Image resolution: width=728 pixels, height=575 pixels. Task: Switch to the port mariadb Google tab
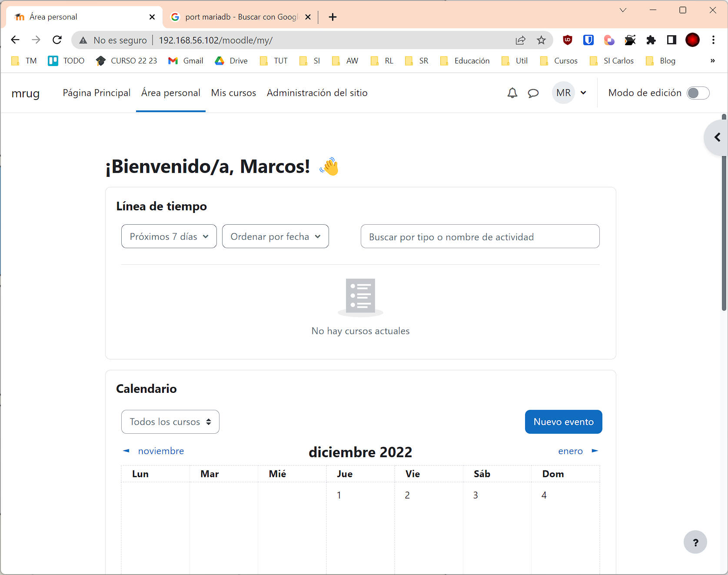pos(241,17)
